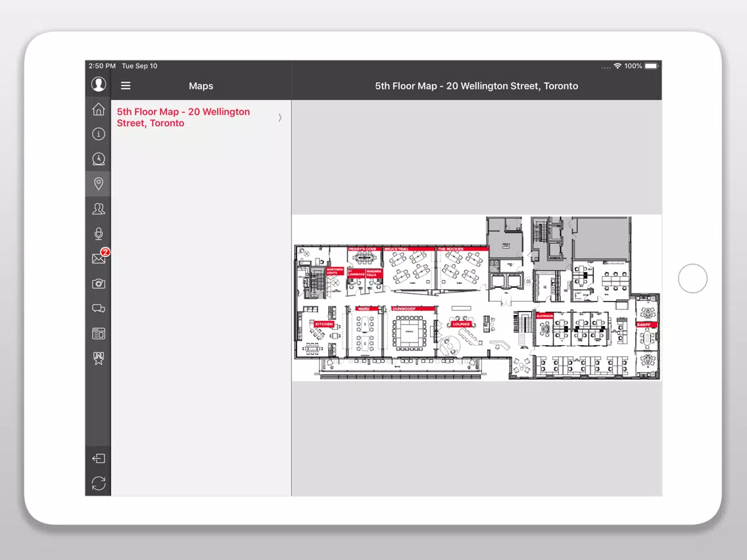Open the schedule clock icon

tap(99, 159)
